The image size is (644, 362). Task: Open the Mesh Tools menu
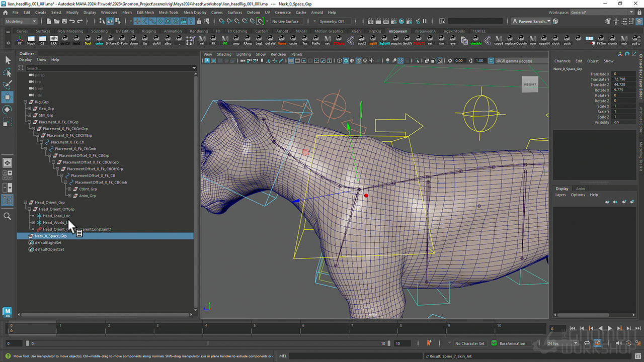tap(169, 12)
